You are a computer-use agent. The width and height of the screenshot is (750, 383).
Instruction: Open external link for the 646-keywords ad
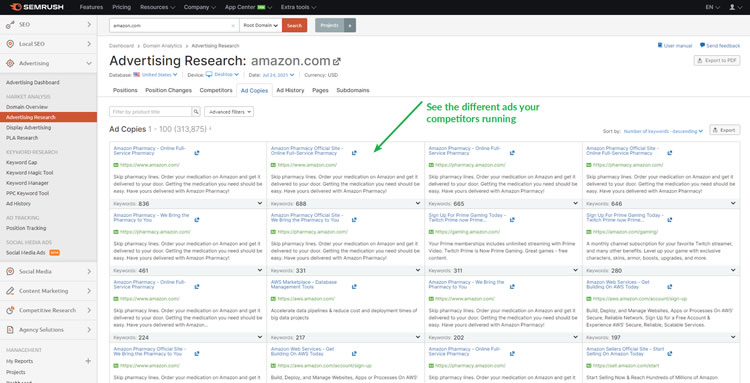click(669, 153)
